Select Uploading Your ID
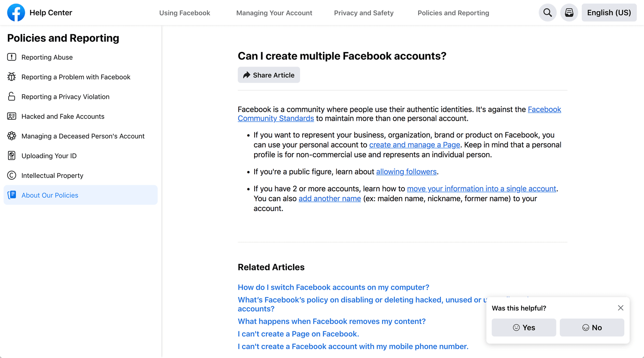 coord(81,156)
